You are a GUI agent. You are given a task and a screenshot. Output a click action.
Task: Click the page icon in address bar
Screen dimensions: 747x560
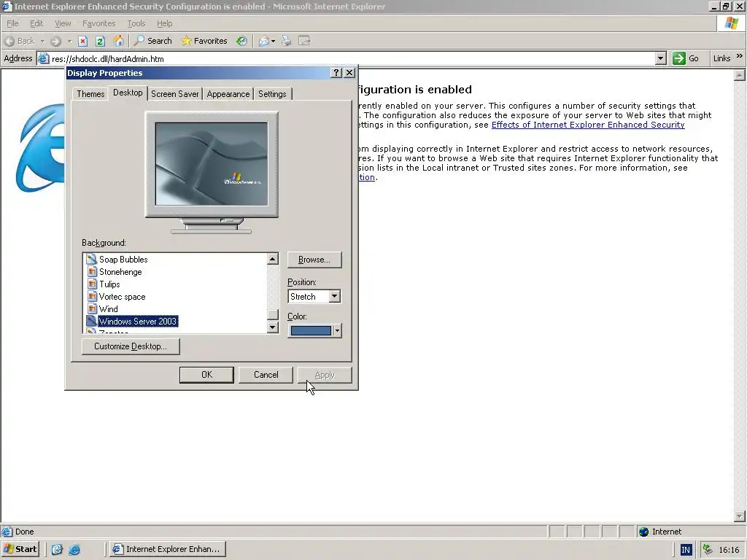pos(43,58)
